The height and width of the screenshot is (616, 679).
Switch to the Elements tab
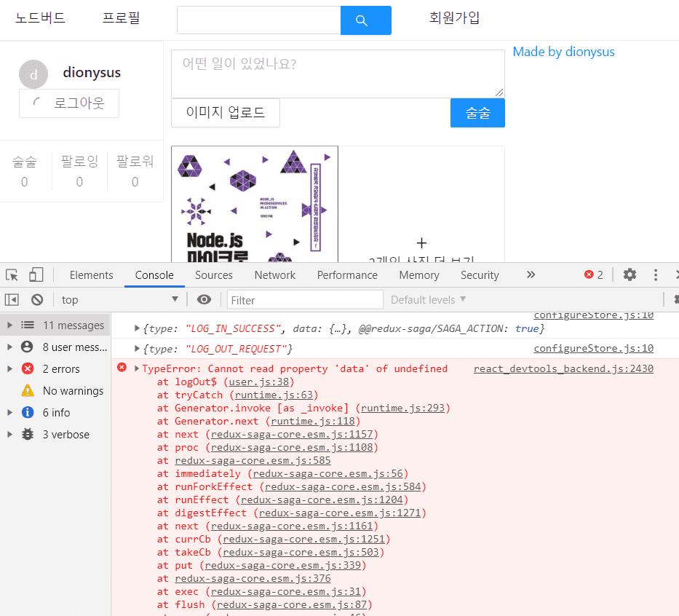pyautogui.click(x=92, y=275)
